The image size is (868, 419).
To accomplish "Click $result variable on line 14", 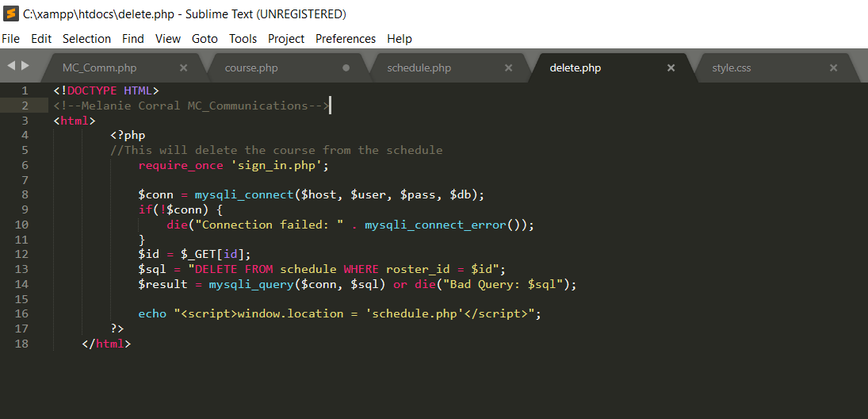I will click(x=163, y=284).
